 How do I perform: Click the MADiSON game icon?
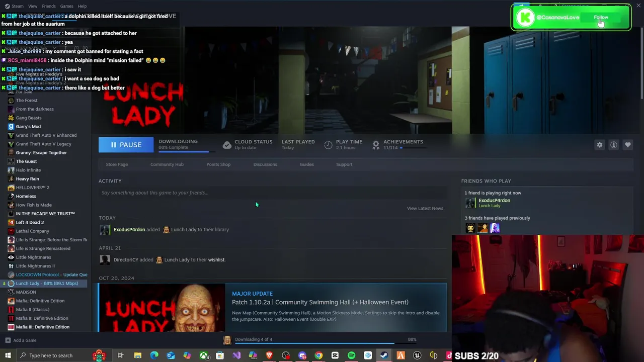click(x=11, y=292)
